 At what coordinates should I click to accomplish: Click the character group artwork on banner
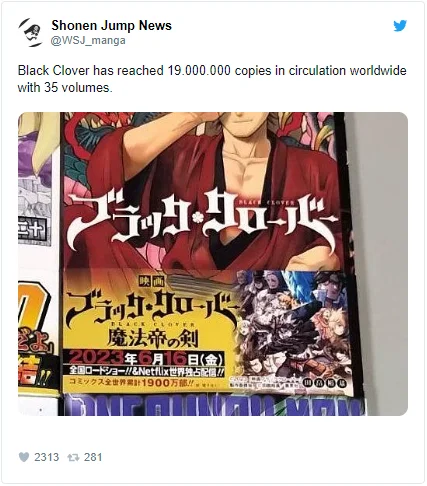(293, 327)
